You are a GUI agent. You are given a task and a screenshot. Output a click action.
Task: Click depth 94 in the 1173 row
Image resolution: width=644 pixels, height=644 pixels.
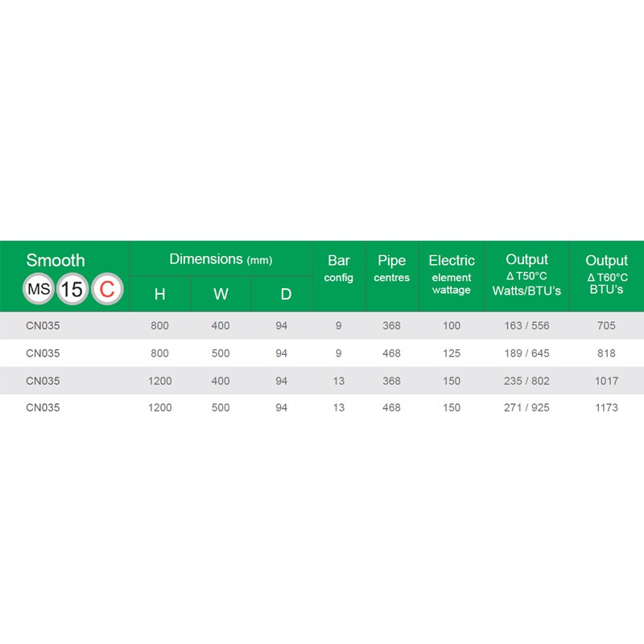(281, 407)
